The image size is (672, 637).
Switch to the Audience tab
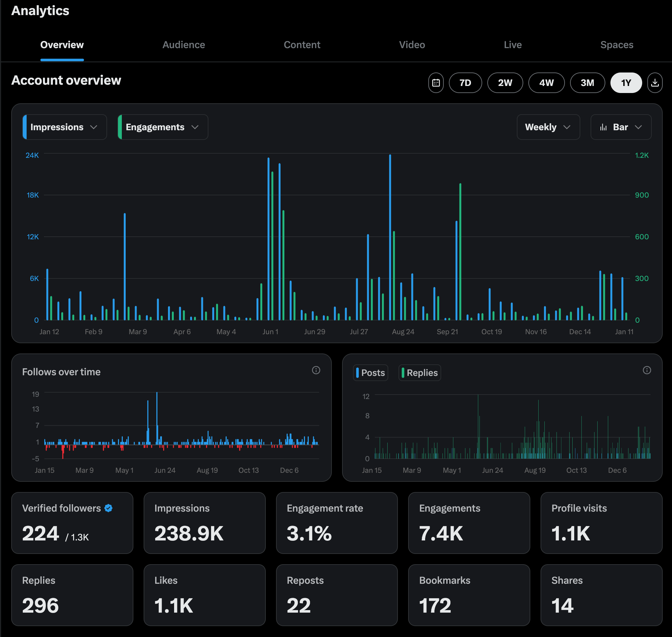(184, 45)
